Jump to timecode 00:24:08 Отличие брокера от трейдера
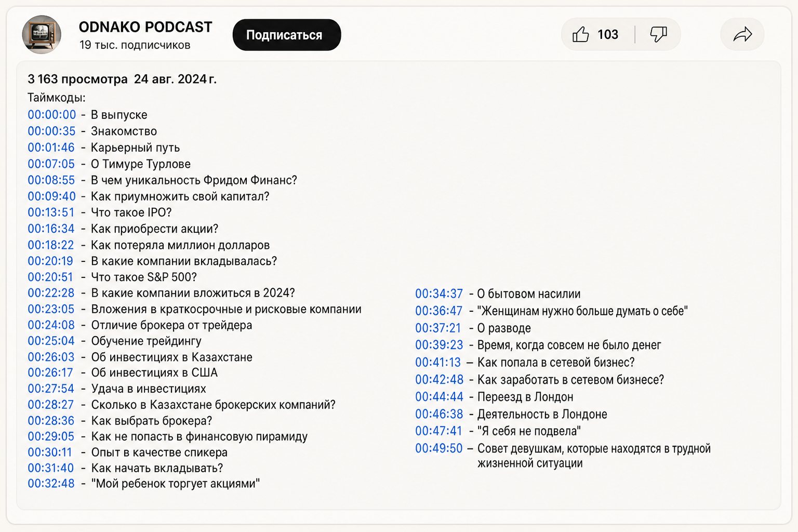 (51, 325)
